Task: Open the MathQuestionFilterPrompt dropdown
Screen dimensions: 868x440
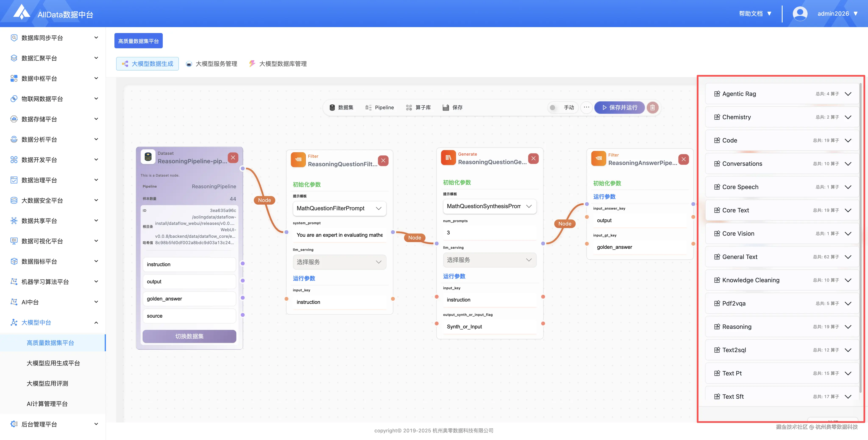Action: 339,208
